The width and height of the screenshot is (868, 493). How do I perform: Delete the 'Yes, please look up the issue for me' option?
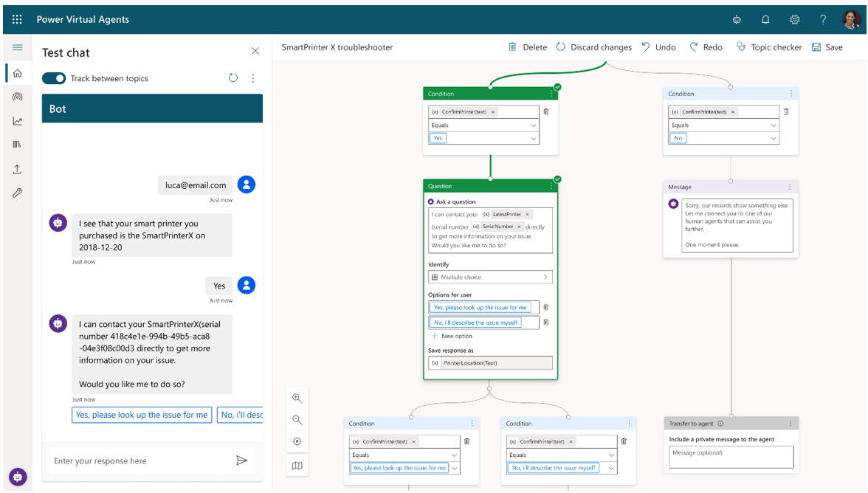[546, 307]
